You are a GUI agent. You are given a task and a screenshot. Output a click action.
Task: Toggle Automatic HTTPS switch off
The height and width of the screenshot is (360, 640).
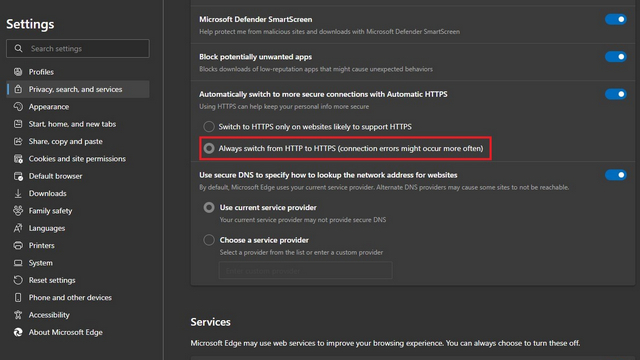pyautogui.click(x=616, y=94)
